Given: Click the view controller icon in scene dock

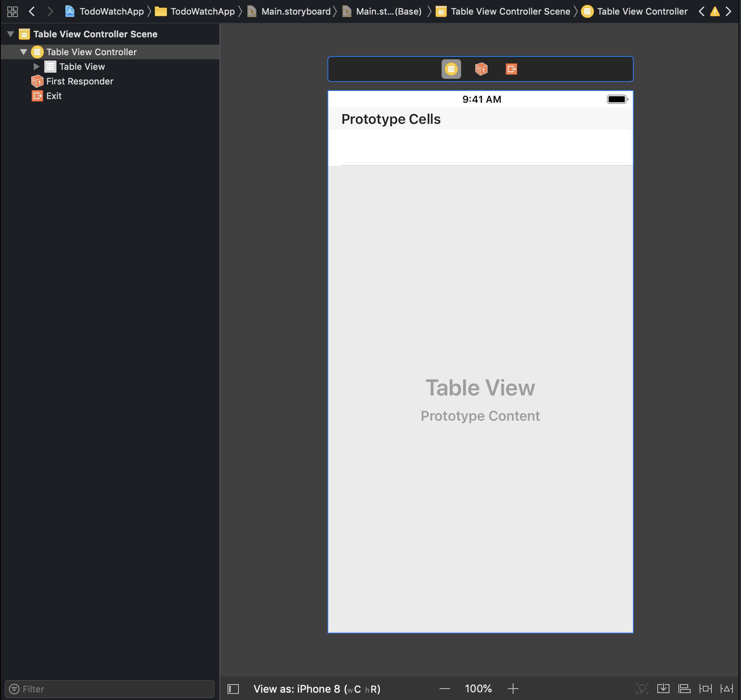Looking at the screenshot, I should pos(451,69).
